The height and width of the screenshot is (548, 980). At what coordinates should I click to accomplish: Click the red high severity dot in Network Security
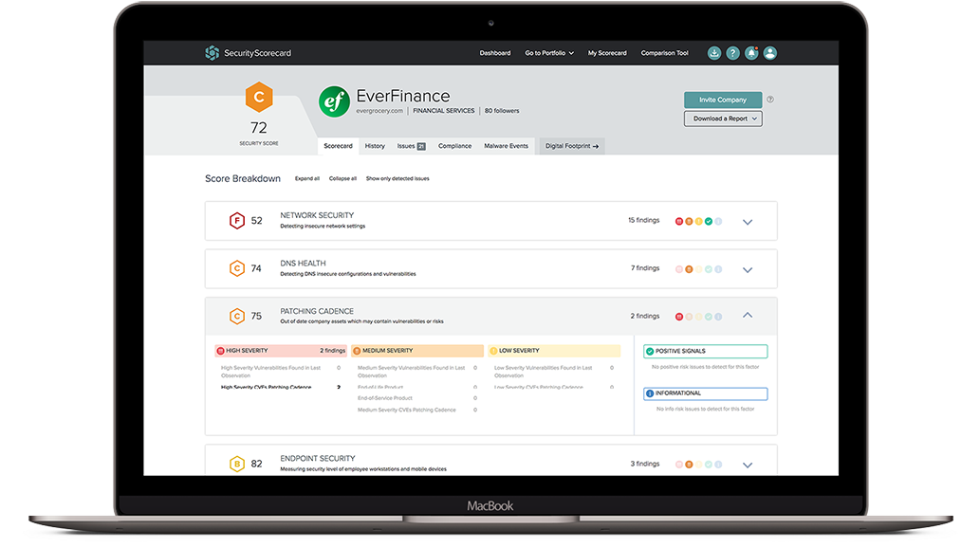(x=678, y=221)
